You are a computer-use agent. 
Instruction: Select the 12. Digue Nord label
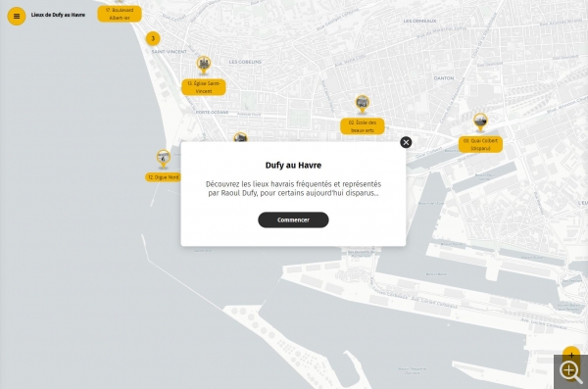[x=163, y=177]
